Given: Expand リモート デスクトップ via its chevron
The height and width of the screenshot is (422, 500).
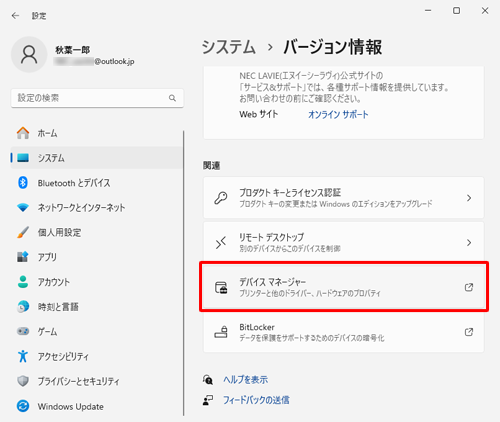Looking at the screenshot, I should 469,243.
